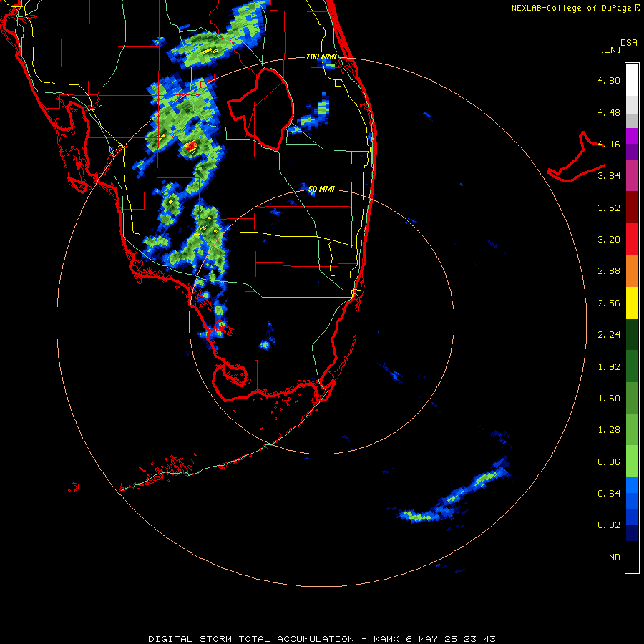
Task: Click the [IN] units label
Action: click(610, 49)
